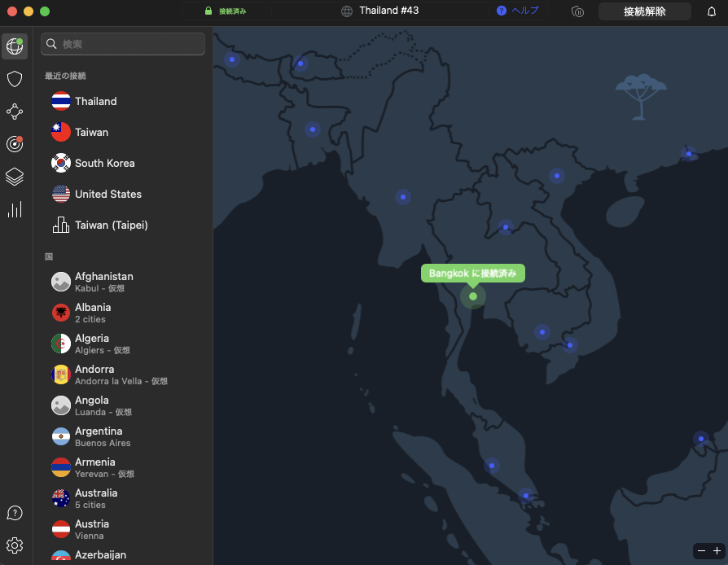Select Taiwan (Taipei) city entry

click(x=111, y=225)
